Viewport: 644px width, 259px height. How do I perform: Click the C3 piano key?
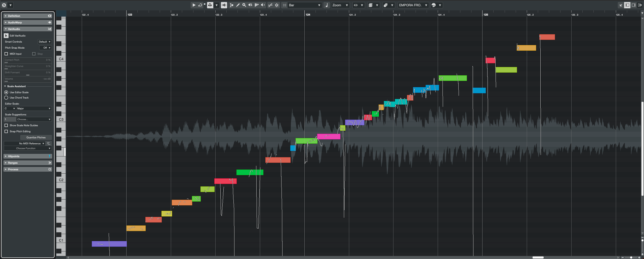61,119
